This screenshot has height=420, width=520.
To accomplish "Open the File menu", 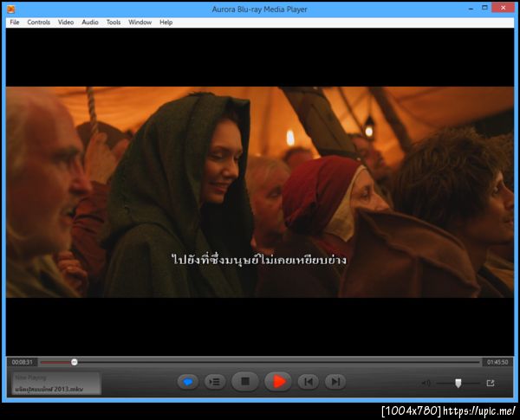I will 15,23.
